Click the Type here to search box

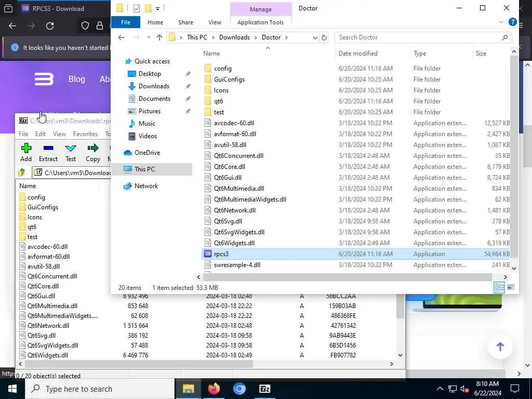coord(100,389)
